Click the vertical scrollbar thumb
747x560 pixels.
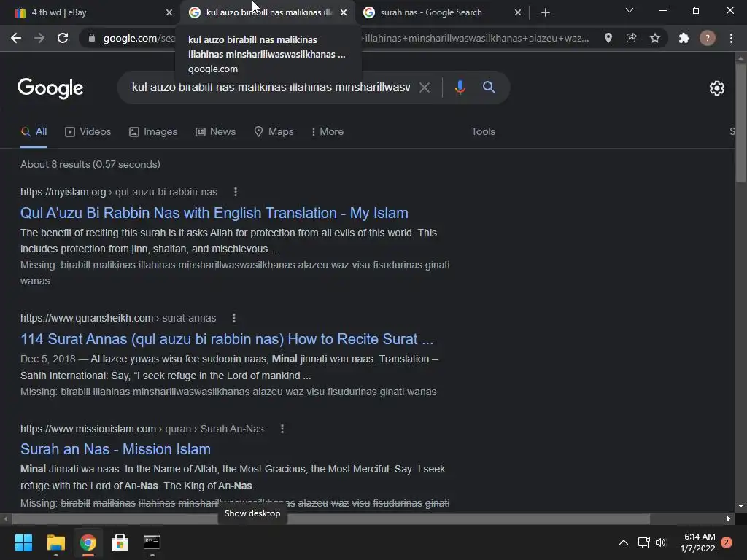coord(740,122)
